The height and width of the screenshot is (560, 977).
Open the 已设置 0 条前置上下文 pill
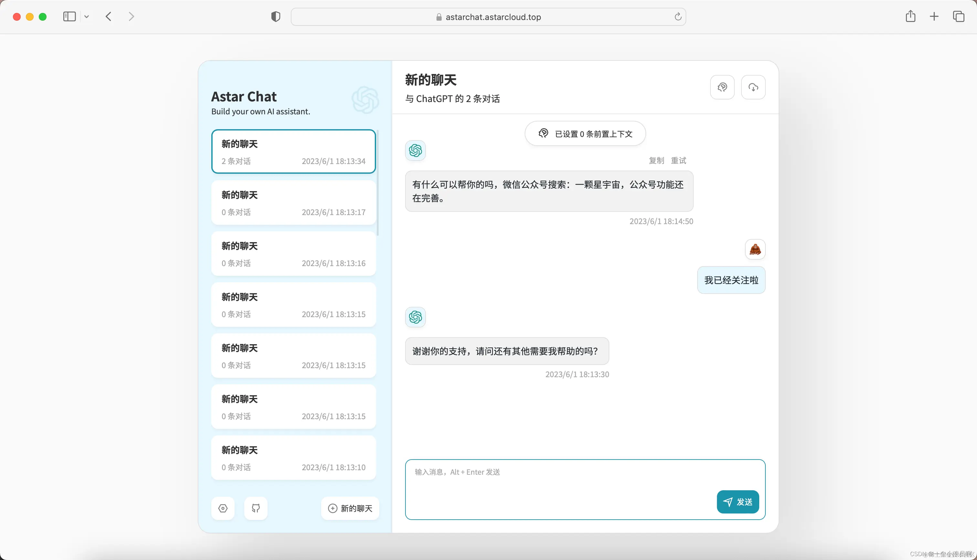(x=585, y=133)
